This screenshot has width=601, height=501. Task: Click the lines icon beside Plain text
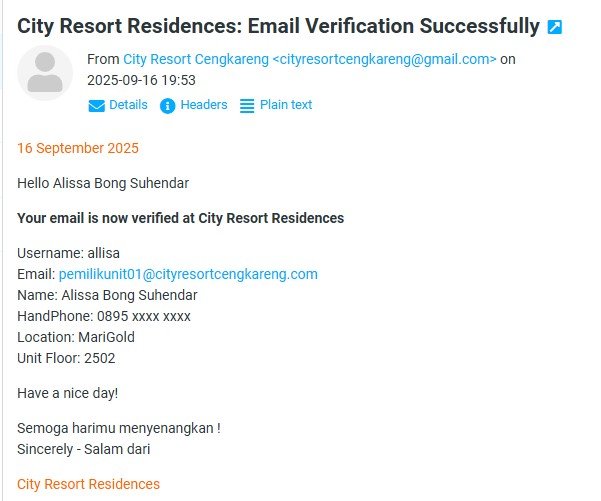click(x=247, y=106)
